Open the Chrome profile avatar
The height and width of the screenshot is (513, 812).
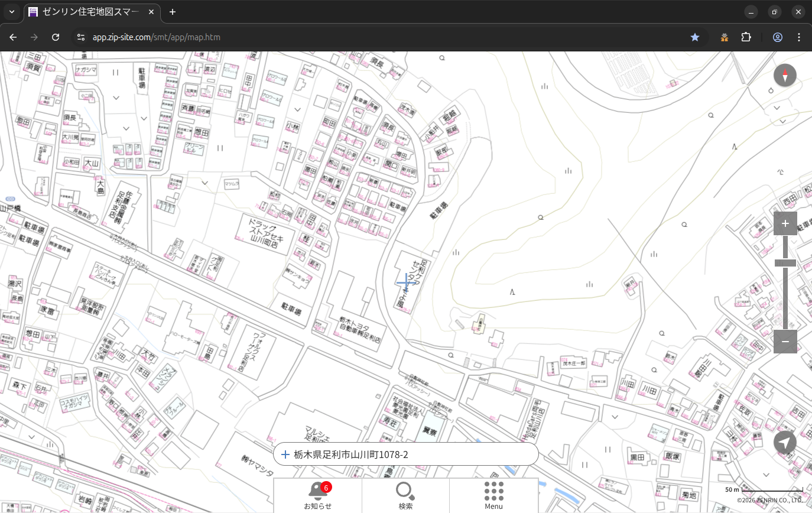777,37
